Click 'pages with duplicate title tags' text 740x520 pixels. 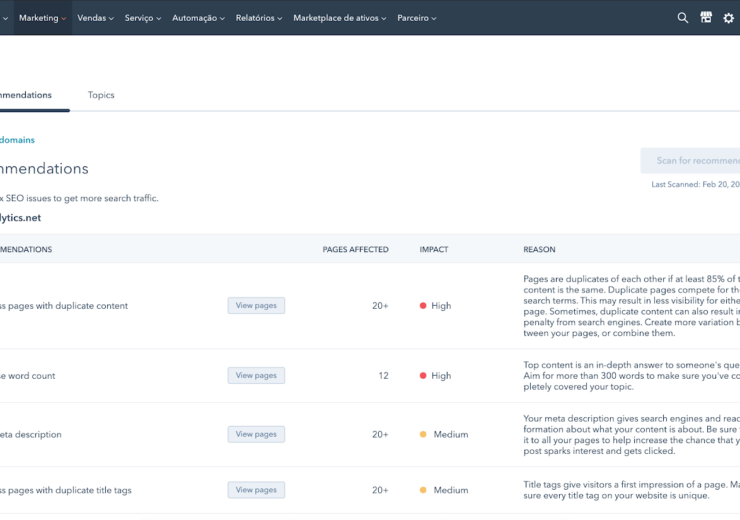click(x=69, y=490)
